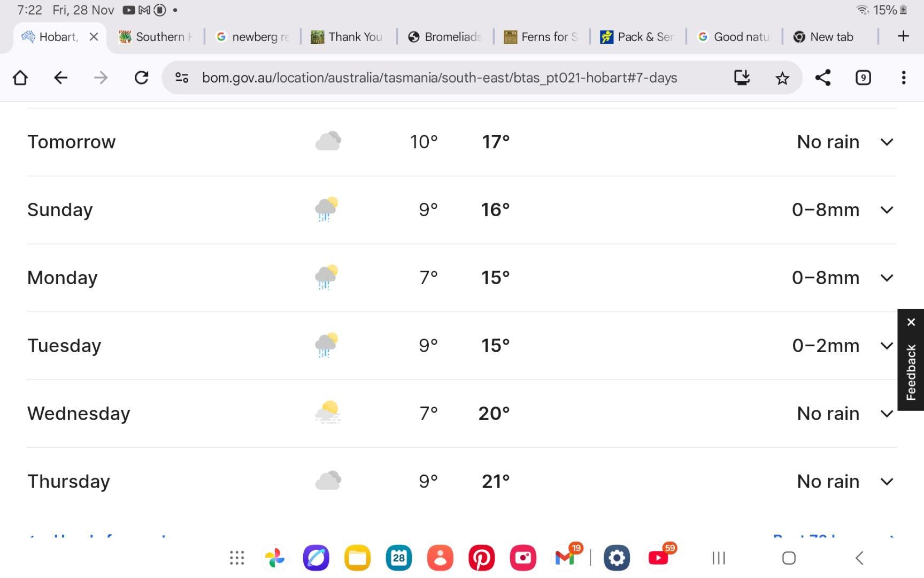This screenshot has width=924, height=578.
Task: Open the Feedback side panel
Action: [911, 372]
